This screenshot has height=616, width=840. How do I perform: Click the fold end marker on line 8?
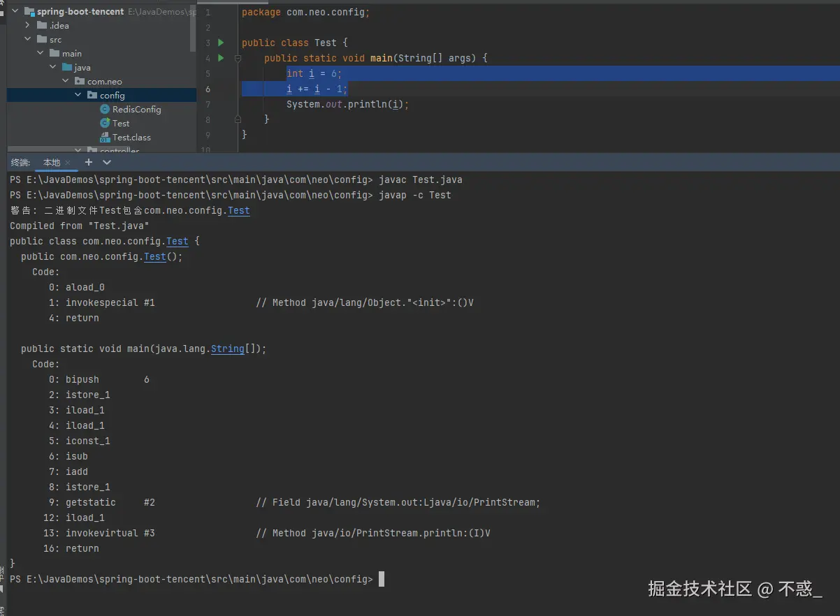click(x=238, y=119)
